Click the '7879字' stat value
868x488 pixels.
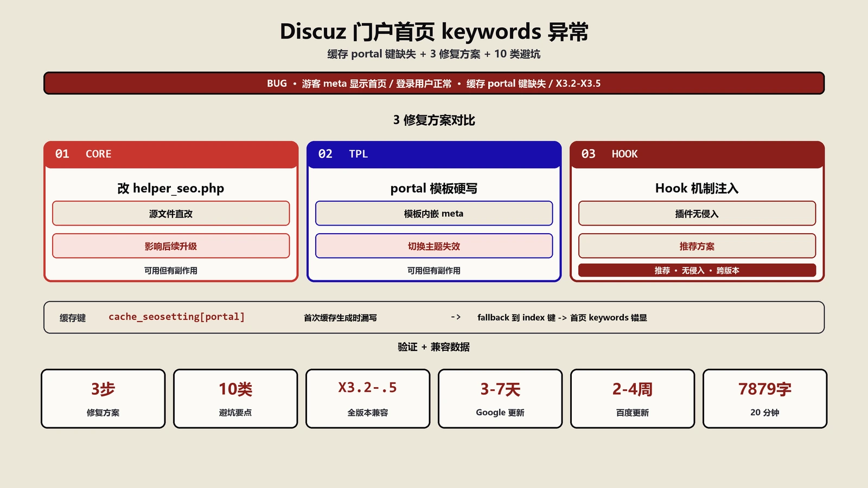765,389
